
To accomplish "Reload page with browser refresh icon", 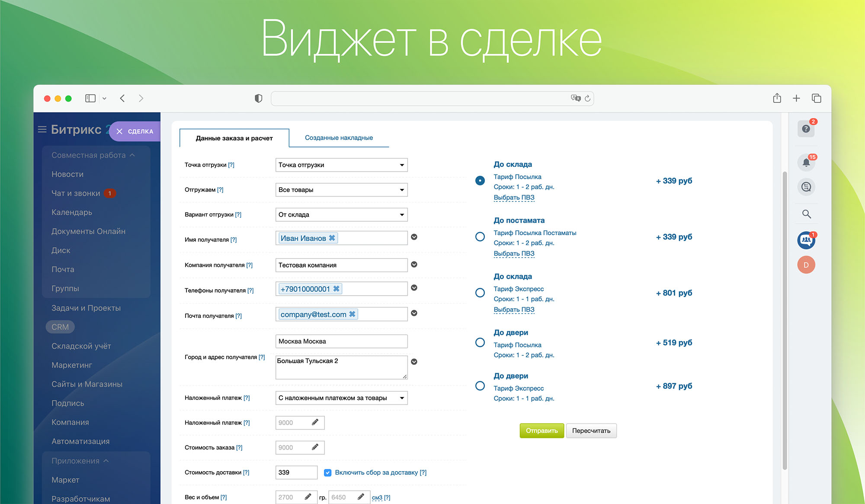I will pos(587,99).
